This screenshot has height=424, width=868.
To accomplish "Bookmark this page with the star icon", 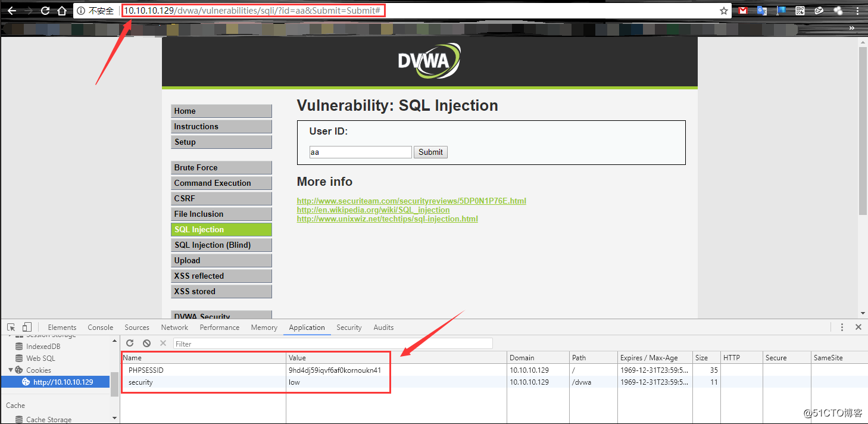I will [x=723, y=11].
